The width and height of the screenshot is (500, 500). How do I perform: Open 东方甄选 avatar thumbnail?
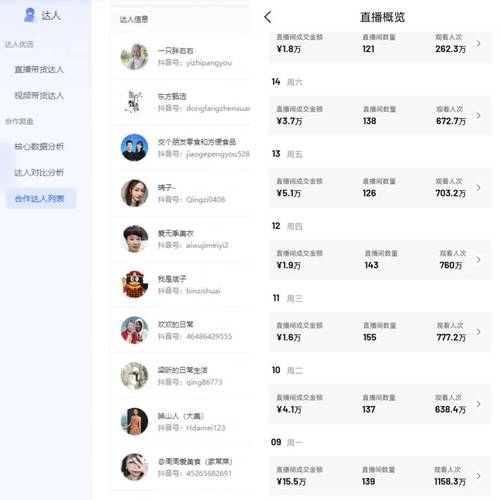(x=134, y=102)
